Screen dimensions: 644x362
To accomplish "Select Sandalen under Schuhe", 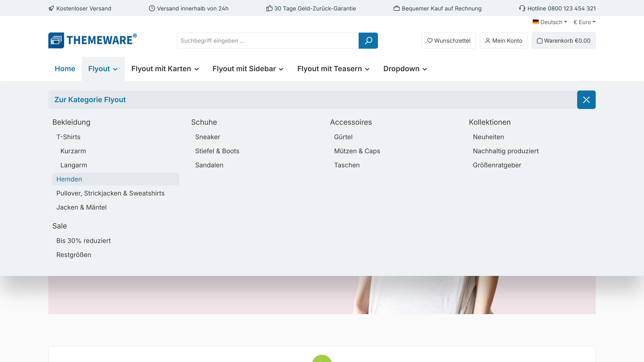I will click(209, 165).
